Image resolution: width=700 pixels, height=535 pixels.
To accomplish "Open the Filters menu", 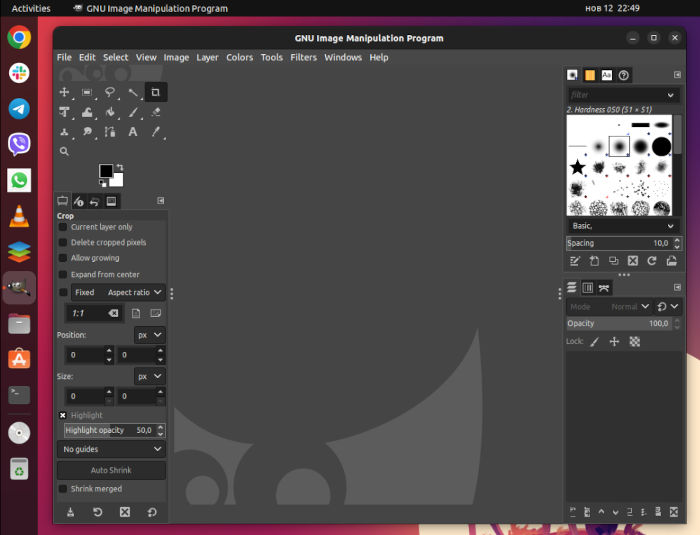I will [304, 57].
